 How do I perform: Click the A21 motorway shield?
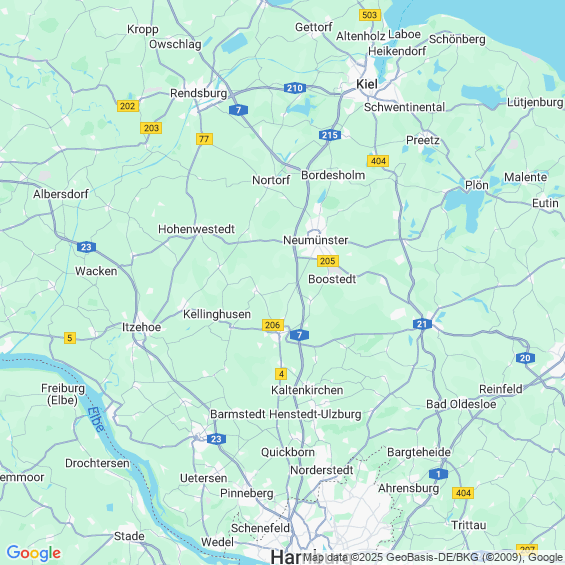pyautogui.click(x=422, y=324)
